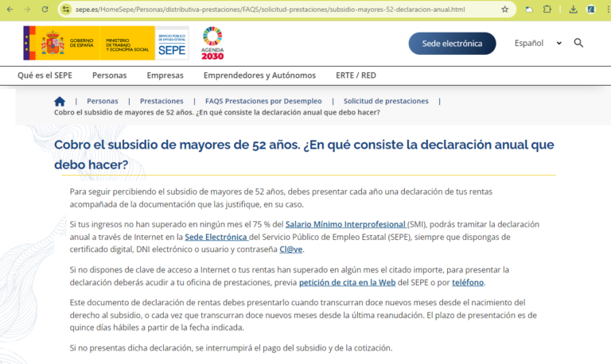Image resolution: width=611 pixels, height=364 pixels.
Task: Go back with the browser back arrow
Action: [10, 10]
